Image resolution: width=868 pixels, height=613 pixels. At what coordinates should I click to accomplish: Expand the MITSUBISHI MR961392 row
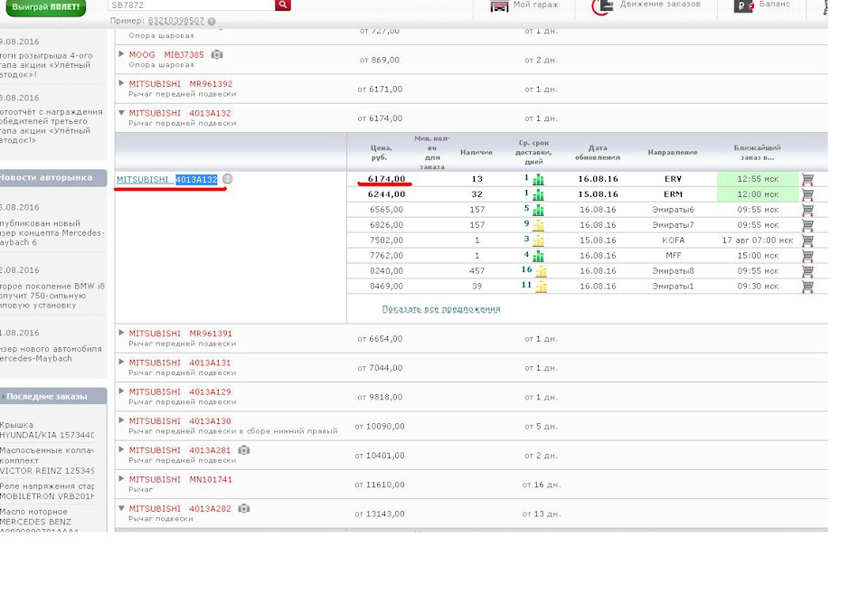(x=121, y=83)
